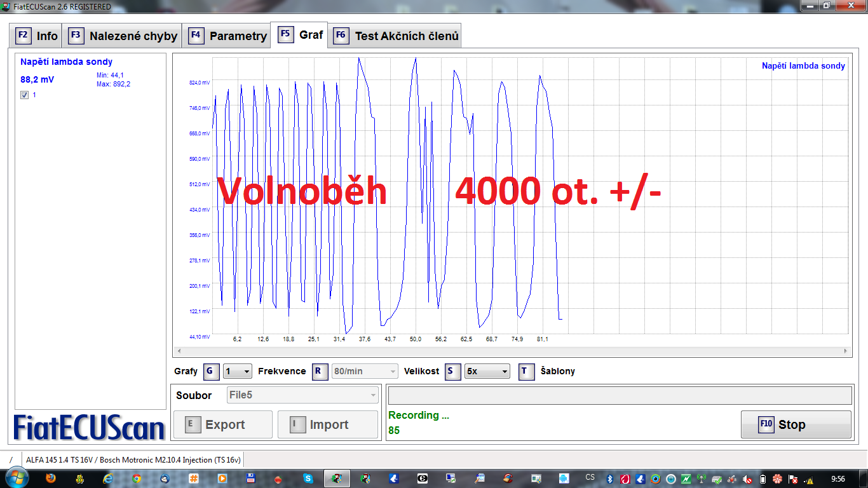Open Šablony with the T icon
Image resolution: width=868 pixels, height=488 pixels.
point(527,372)
